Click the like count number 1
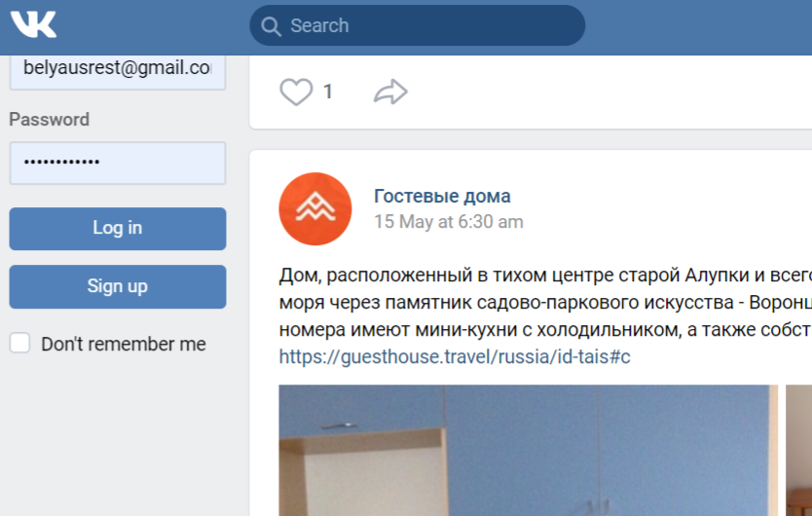The image size is (812, 516). [x=327, y=92]
